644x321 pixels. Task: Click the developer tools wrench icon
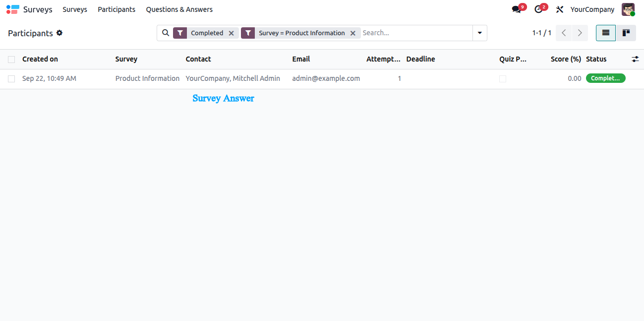[x=560, y=9]
